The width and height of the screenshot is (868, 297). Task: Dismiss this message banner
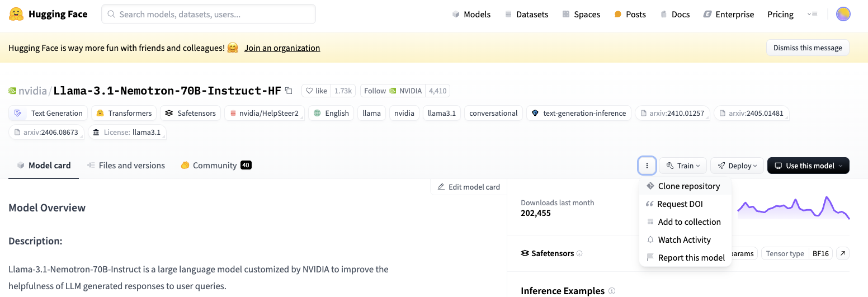coord(808,48)
